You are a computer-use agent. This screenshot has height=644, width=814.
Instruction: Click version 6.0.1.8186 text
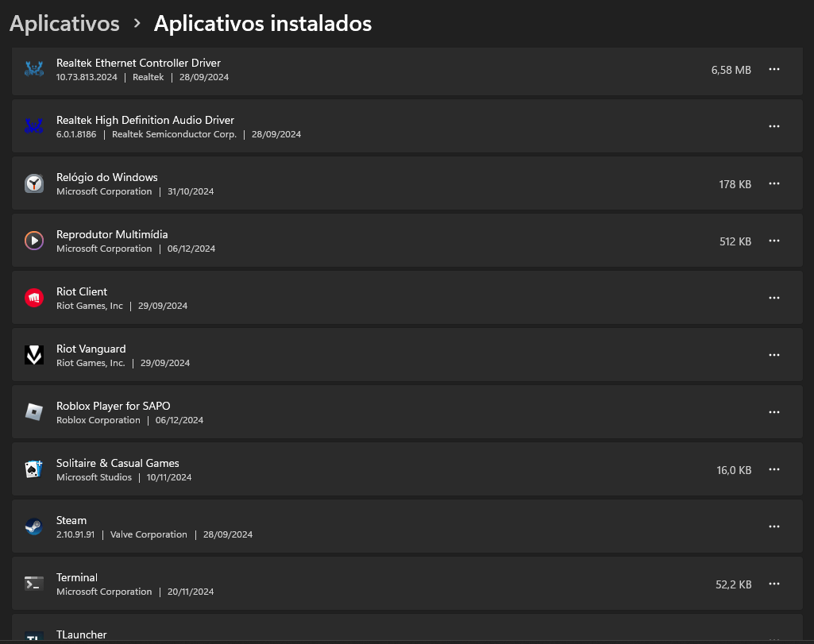pos(76,134)
